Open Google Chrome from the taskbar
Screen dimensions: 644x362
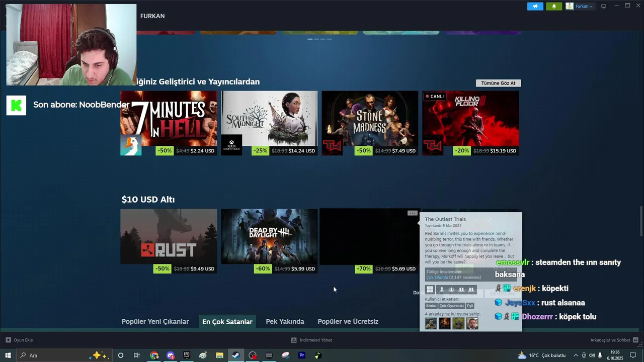coord(154,355)
